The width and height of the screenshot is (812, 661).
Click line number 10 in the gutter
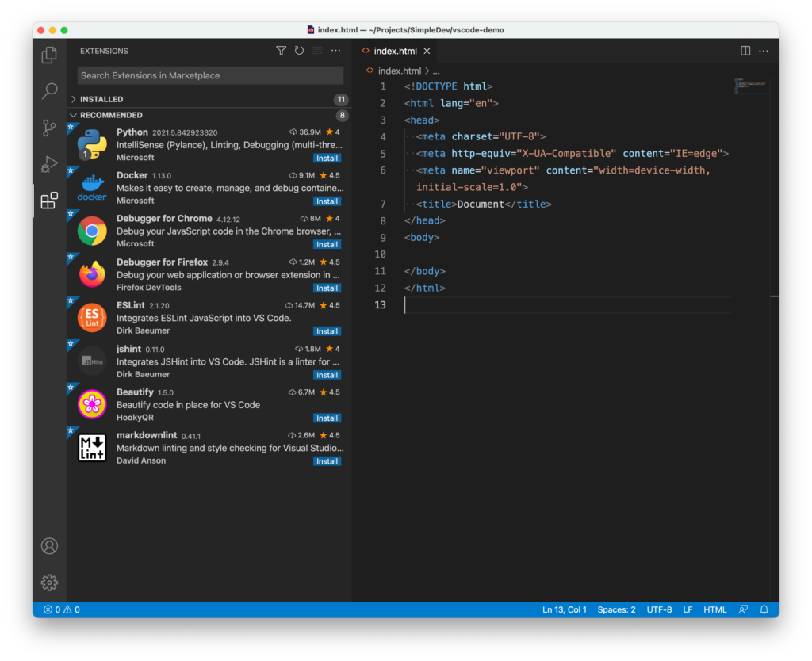[380, 254]
